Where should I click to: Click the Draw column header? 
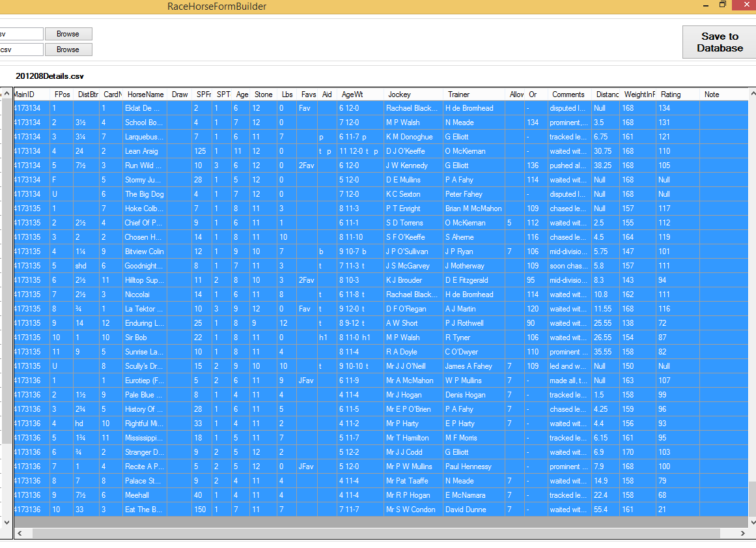tap(179, 94)
